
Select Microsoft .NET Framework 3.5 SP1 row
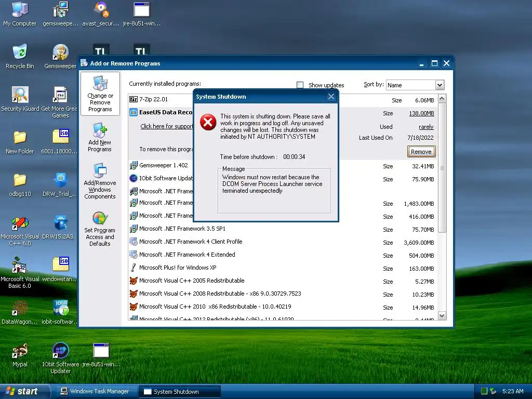point(282,229)
